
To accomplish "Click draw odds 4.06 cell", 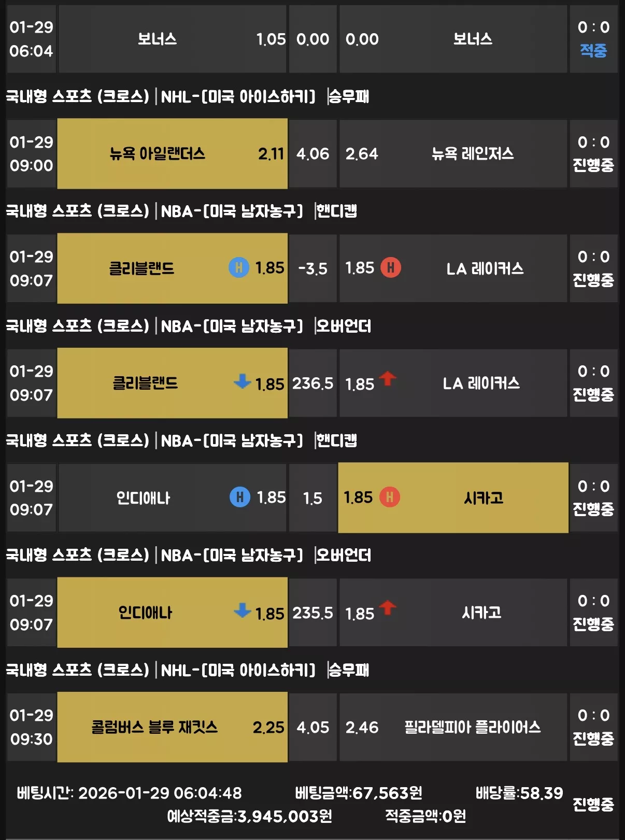I will [313, 154].
